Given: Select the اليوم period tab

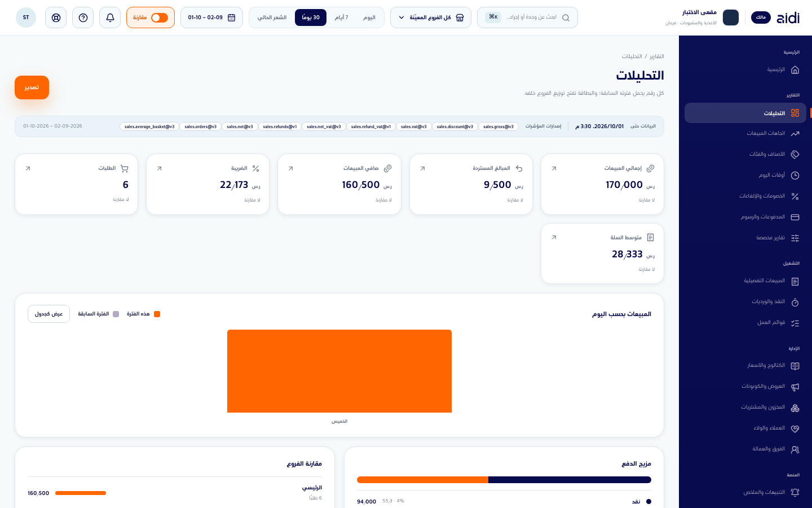Looking at the screenshot, I should [369, 17].
